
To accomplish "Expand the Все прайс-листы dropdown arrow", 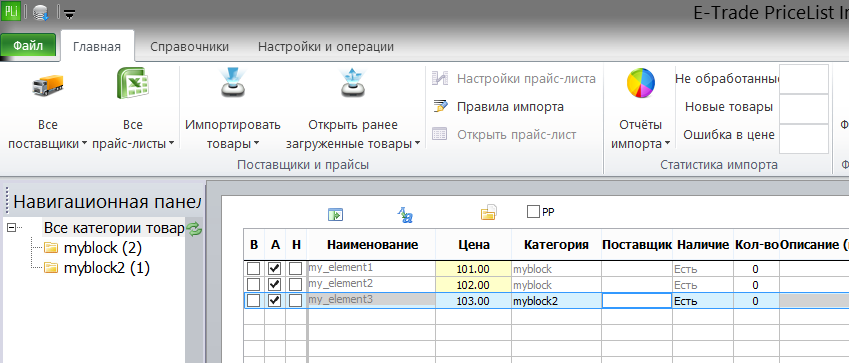I will (x=171, y=144).
